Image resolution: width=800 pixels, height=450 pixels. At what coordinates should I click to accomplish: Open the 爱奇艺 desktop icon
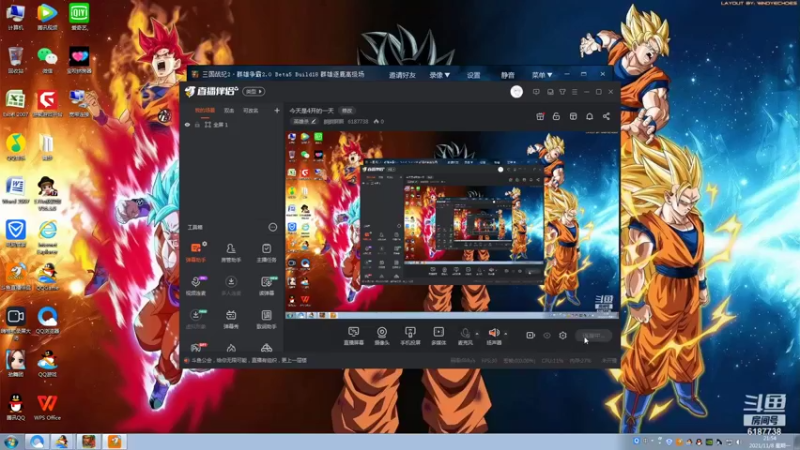click(79, 17)
